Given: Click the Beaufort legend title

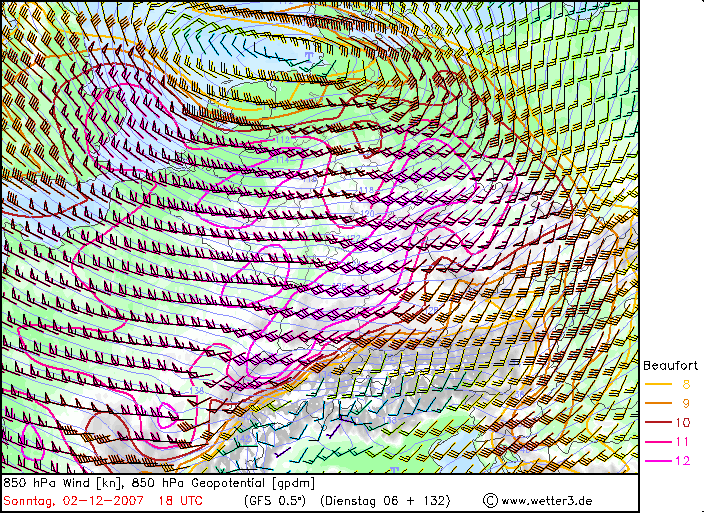Looking at the screenshot, I should (670, 365).
